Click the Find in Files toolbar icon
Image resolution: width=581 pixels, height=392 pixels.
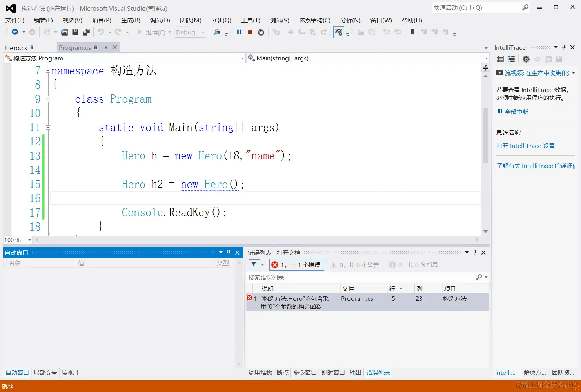pos(217,32)
